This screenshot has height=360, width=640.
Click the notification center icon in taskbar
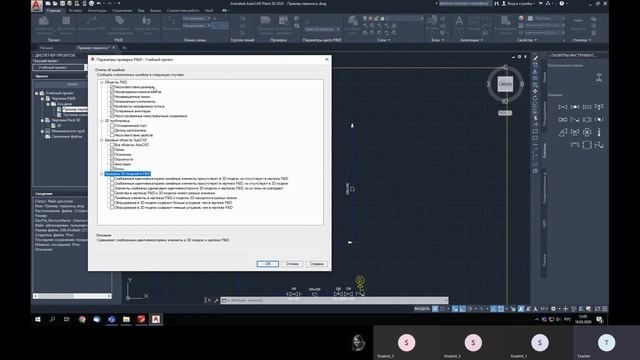point(599,320)
